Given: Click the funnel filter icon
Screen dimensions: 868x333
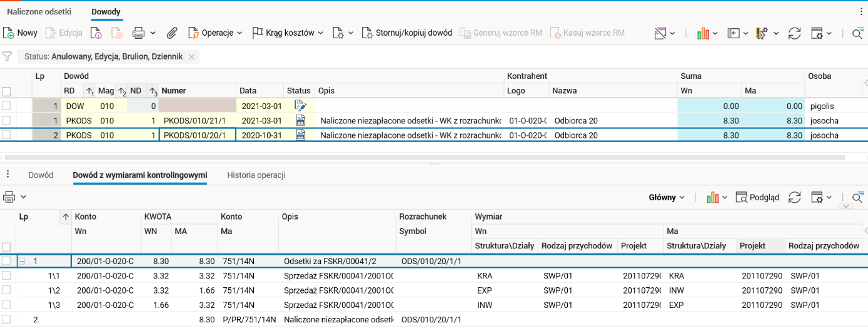Looking at the screenshot, I should [x=7, y=56].
